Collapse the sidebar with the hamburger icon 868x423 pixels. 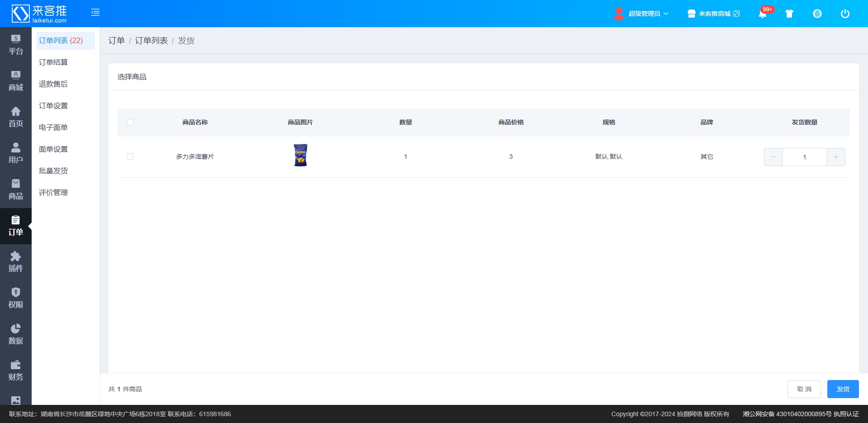click(95, 13)
